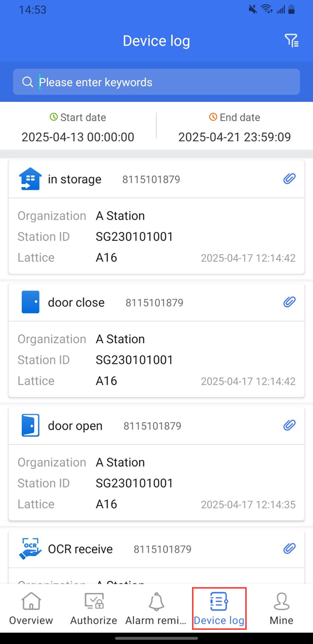Screen dimensions: 313x644
Task: Select the Device log tab
Action: [219, 608]
